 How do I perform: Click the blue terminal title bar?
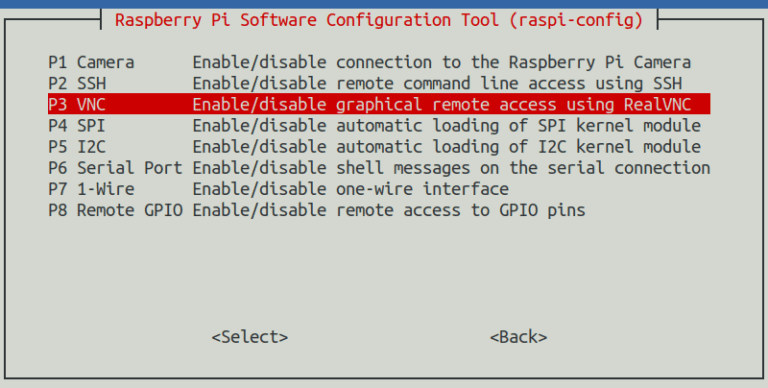[384, 4]
